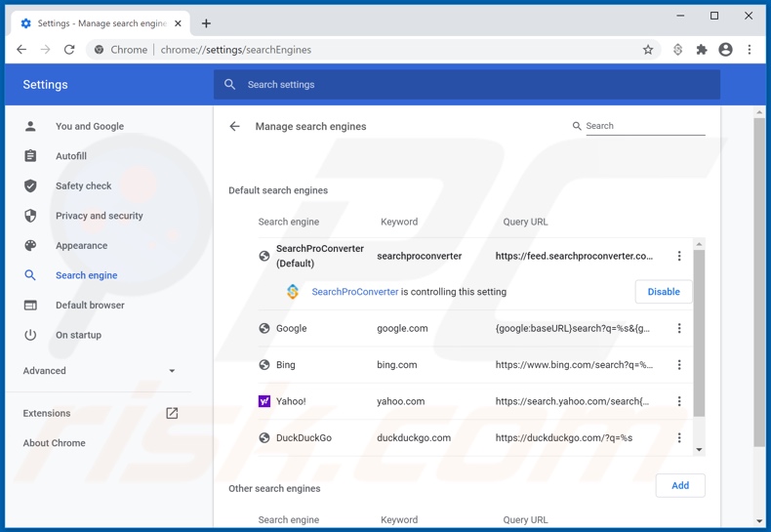The height and width of the screenshot is (532, 771).
Task: Close the Settings tab
Action: [178, 23]
